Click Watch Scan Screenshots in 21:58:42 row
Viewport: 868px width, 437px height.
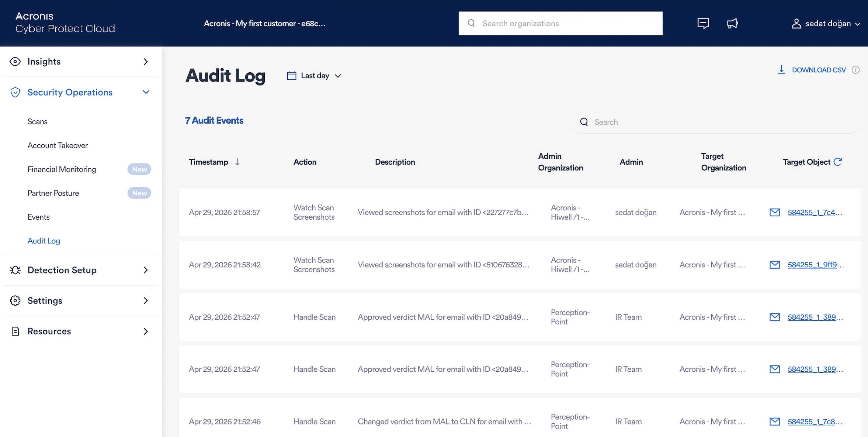[x=314, y=265]
